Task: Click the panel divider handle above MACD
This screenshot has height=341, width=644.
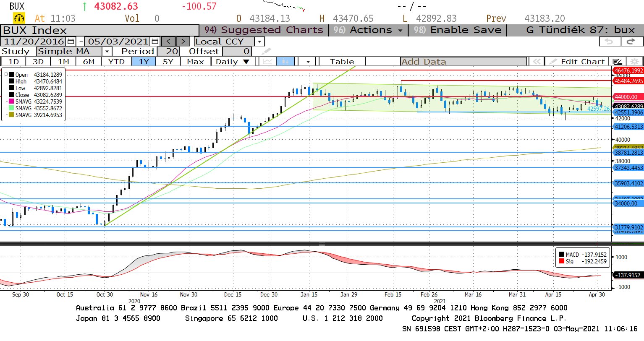Action: click(322, 244)
